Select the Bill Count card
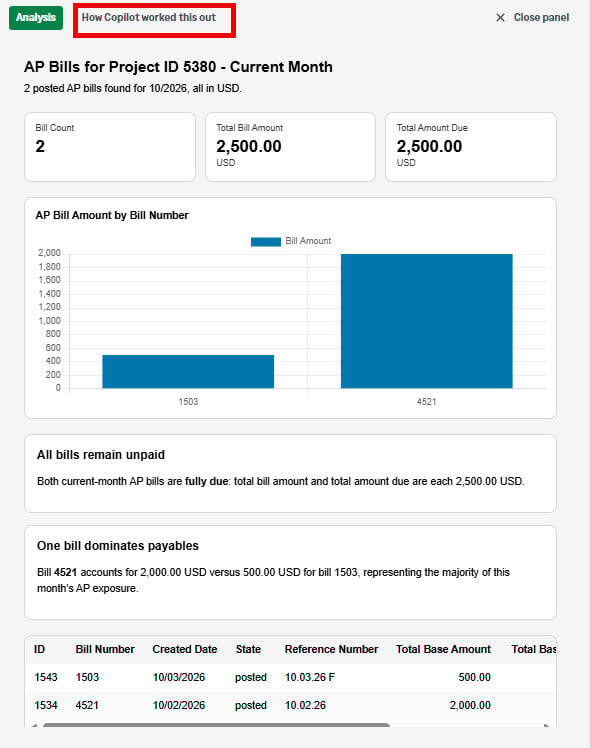Screen dimensions: 591x748 (110, 147)
